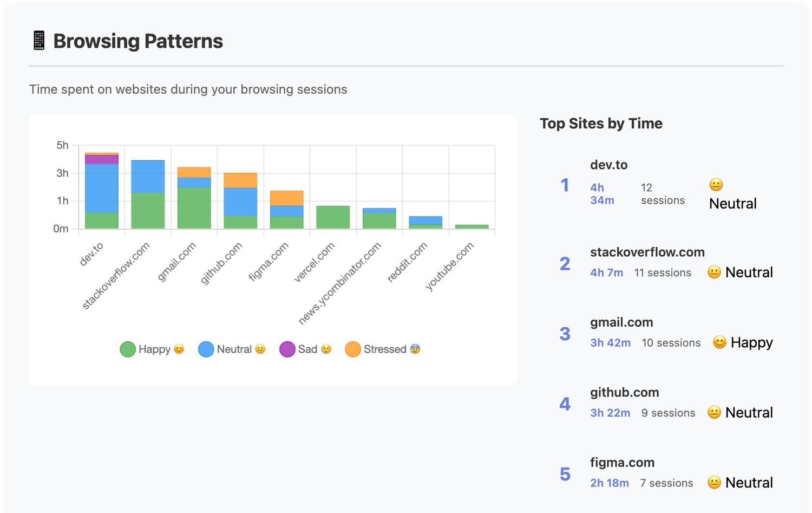Click the neutral emoji next to stackoverflow.com
This screenshot has height=513, width=812.
pos(714,272)
